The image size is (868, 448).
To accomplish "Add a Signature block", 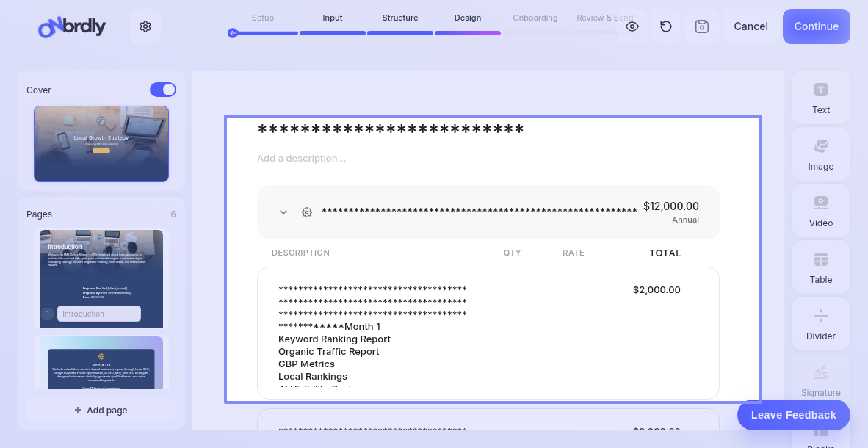I will tap(821, 380).
